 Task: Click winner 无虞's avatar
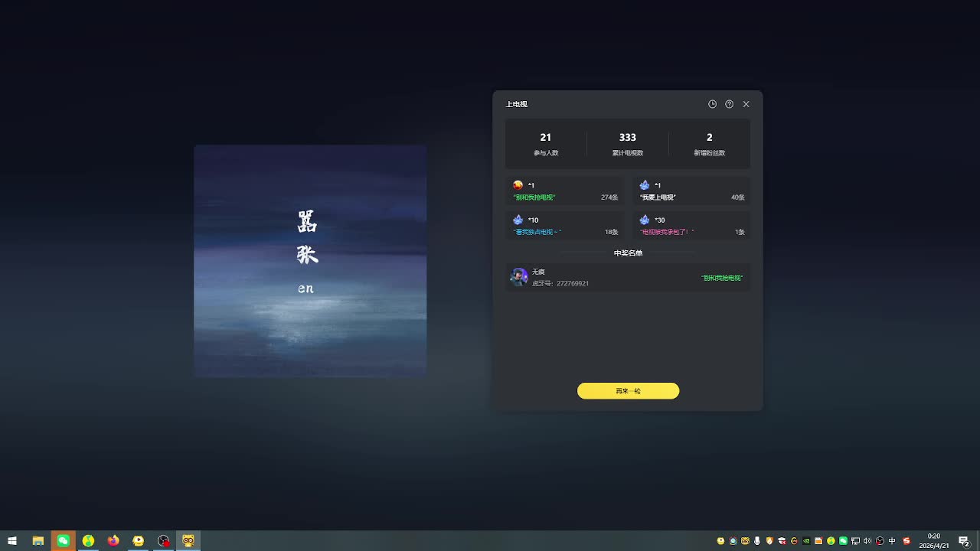click(519, 277)
